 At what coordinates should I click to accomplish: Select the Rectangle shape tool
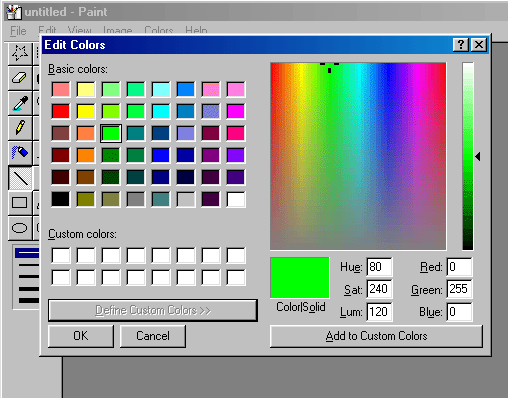(x=20, y=203)
